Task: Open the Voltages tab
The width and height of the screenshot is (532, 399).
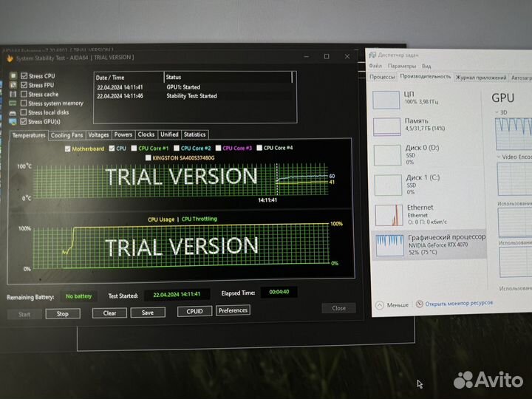Action: (x=98, y=134)
